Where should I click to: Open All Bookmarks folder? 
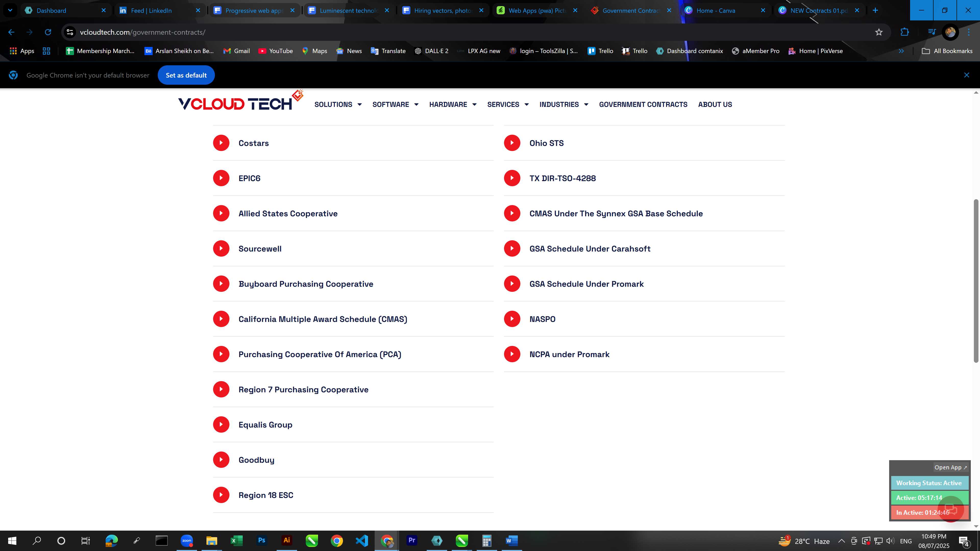coord(947,51)
